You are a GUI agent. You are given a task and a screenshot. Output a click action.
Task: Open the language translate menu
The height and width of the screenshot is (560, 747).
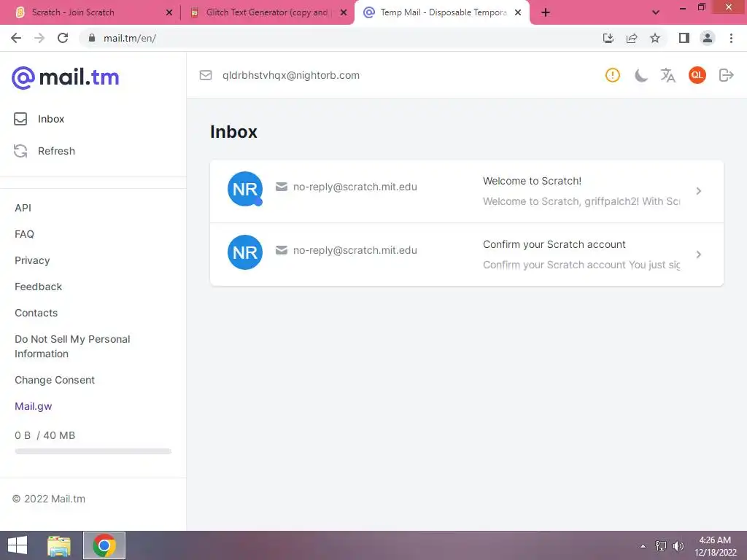pos(668,75)
